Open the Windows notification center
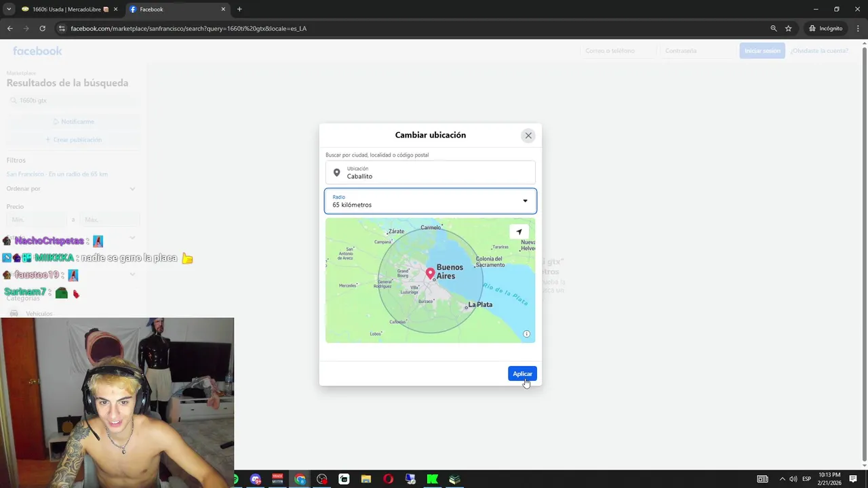The height and width of the screenshot is (488, 868). point(853,479)
